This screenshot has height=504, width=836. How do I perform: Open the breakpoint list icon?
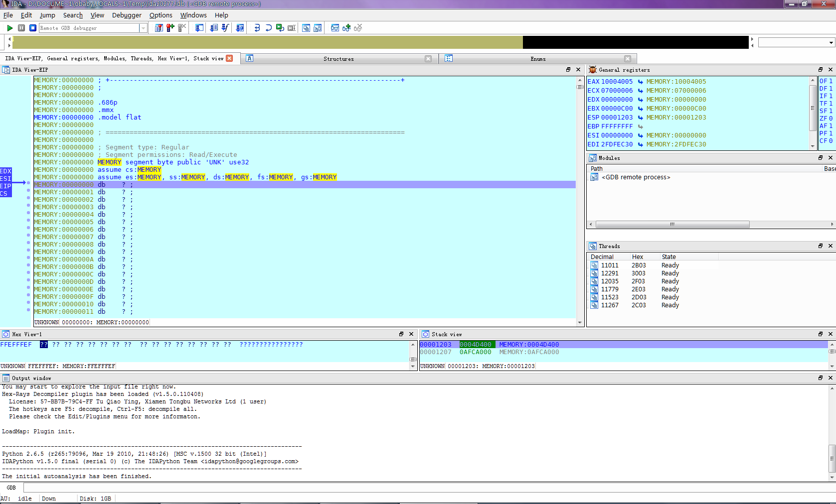tap(159, 28)
